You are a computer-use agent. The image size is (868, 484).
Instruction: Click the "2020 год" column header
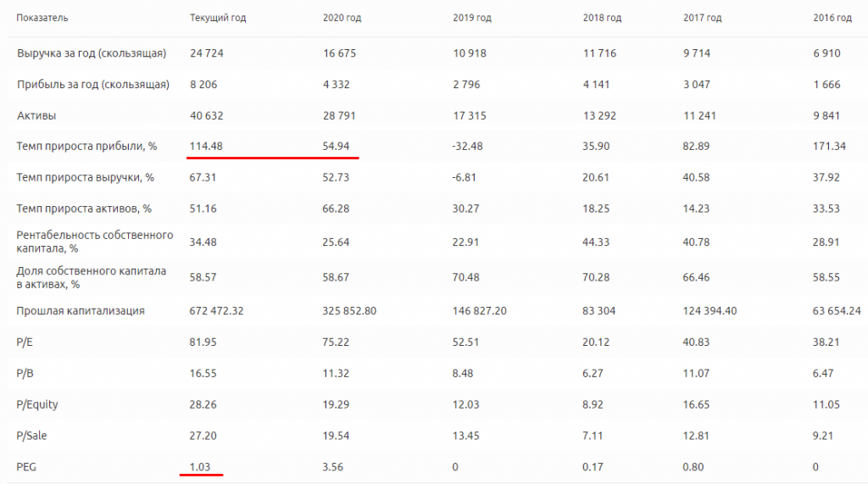point(342,18)
